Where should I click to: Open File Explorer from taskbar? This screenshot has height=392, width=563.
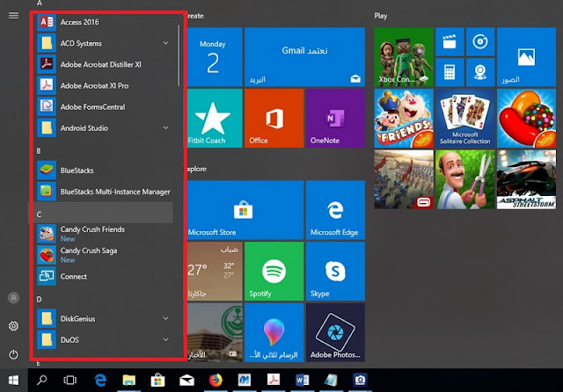[x=129, y=381]
